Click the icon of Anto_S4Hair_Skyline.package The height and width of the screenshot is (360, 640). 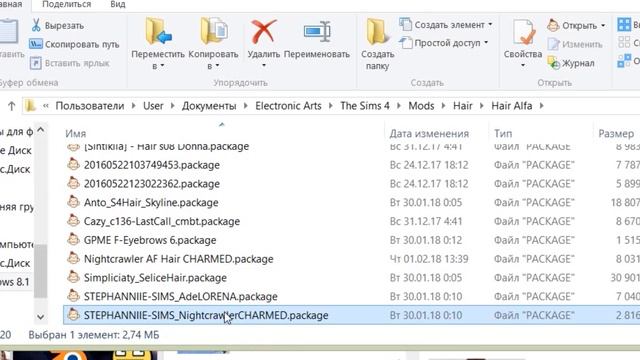[73, 202]
